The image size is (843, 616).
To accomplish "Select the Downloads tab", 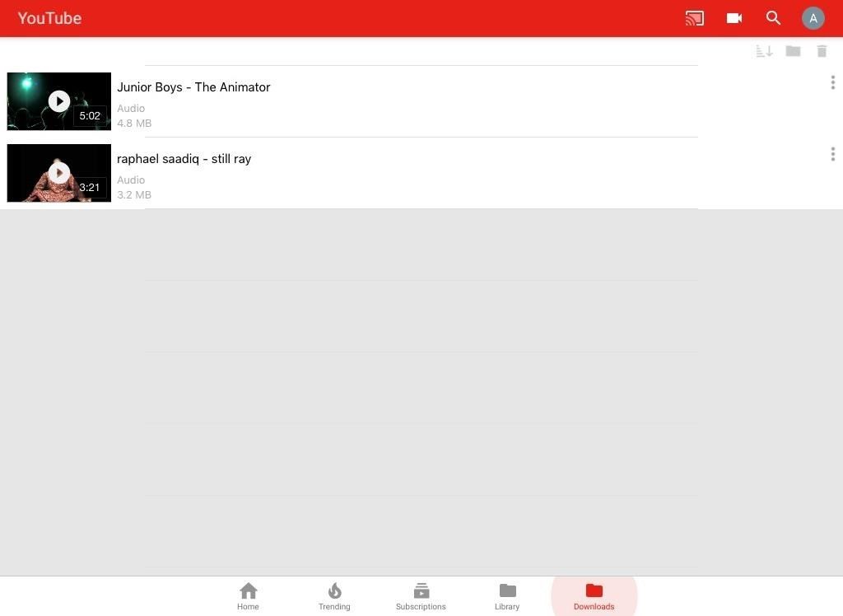I will 594,595.
